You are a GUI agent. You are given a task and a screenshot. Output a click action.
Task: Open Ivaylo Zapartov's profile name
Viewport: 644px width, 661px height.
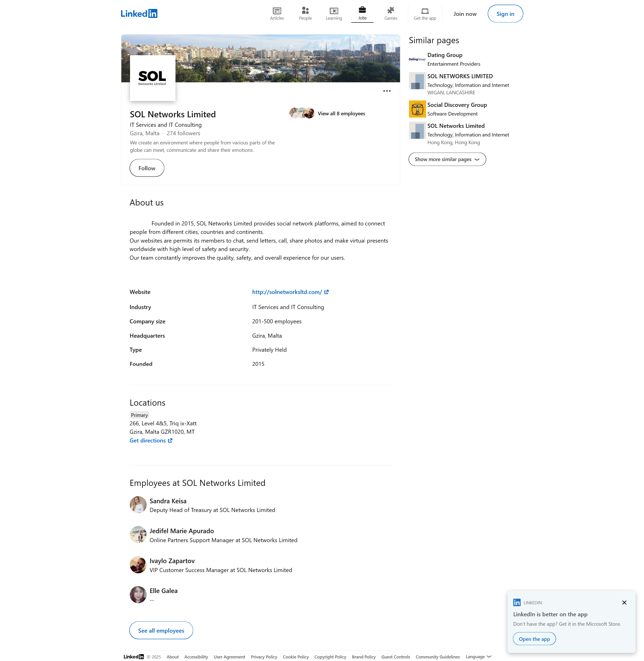[172, 561]
